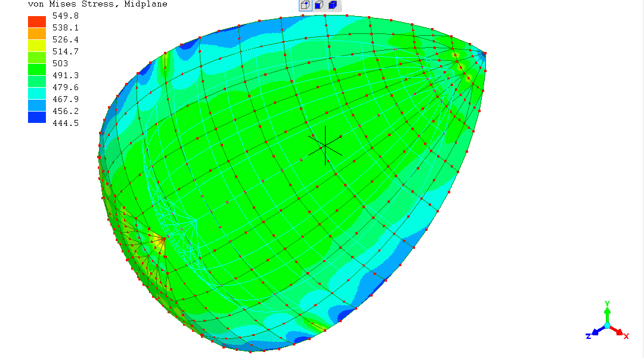Click the cyan origin of axis triad
The width and height of the screenshot is (644, 358).
pos(607,326)
